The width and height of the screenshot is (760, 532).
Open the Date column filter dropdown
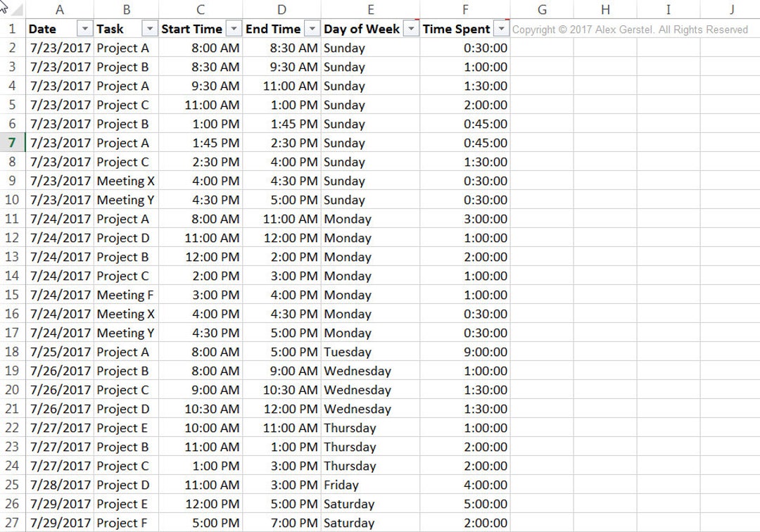click(85, 29)
